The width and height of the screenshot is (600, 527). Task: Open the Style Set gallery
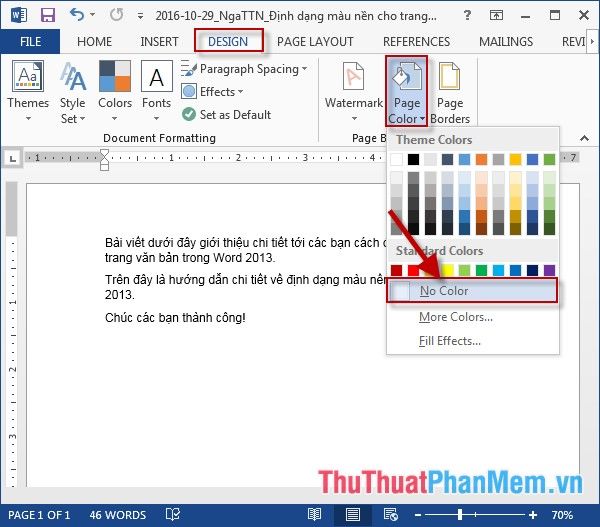click(x=72, y=92)
